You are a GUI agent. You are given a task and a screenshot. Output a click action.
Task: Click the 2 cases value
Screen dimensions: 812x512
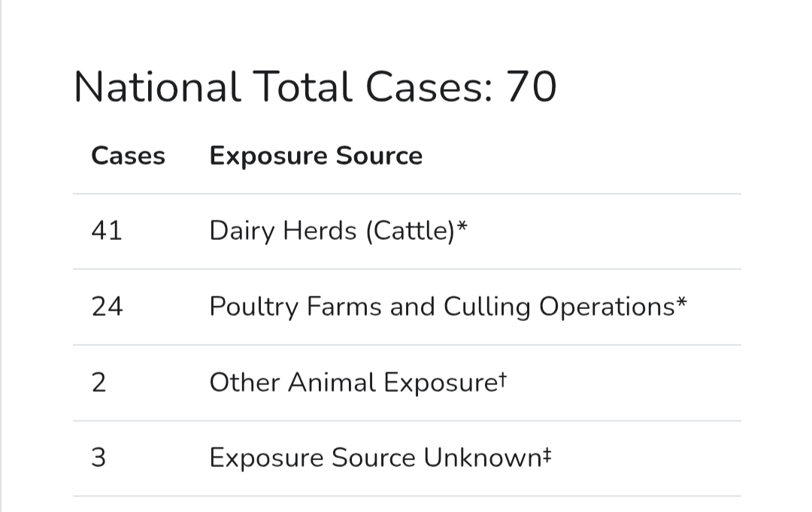point(99,383)
